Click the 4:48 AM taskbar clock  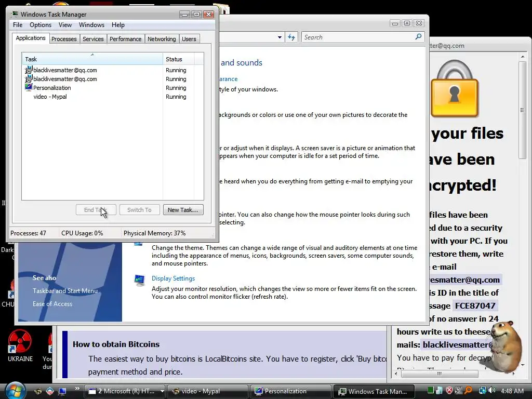(x=512, y=391)
